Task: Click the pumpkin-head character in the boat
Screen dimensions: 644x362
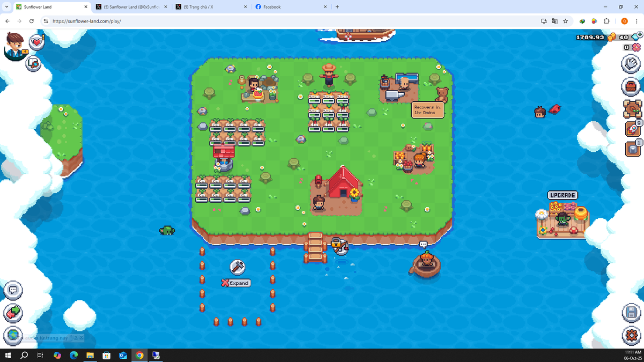Action: click(x=426, y=261)
